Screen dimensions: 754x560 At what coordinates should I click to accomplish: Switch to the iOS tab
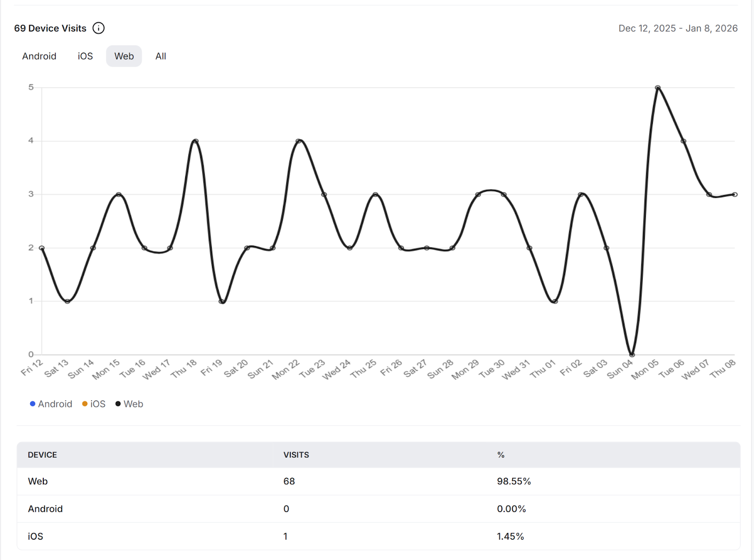(x=85, y=56)
